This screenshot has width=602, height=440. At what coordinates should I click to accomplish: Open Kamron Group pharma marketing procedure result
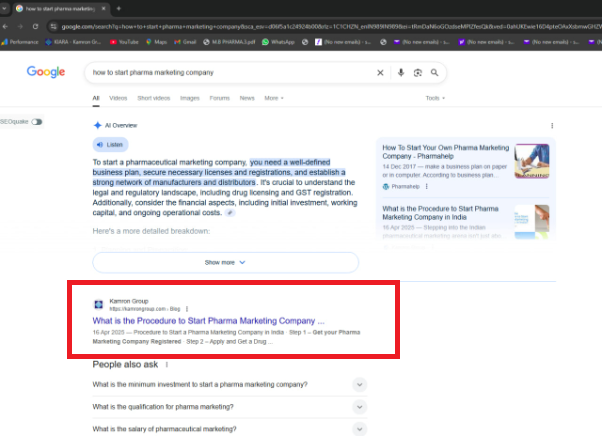point(209,320)
